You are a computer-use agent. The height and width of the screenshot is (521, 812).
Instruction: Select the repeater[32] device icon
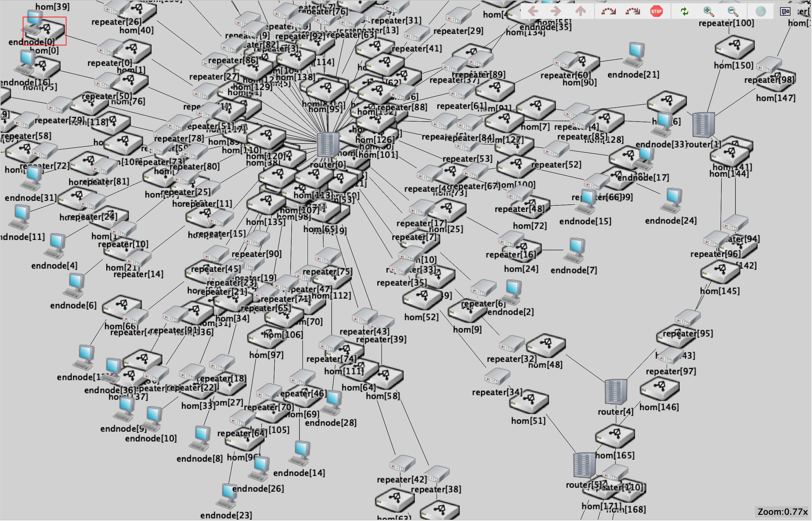point(512,344)
